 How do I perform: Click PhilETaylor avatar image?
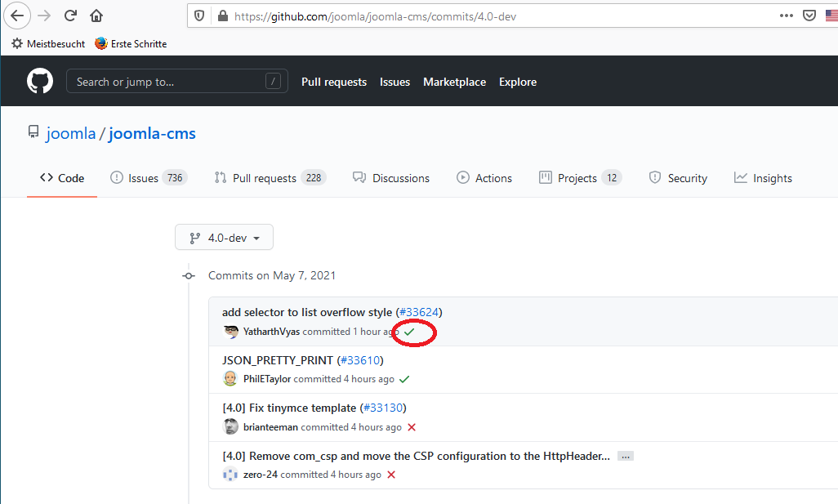point(230,378)
